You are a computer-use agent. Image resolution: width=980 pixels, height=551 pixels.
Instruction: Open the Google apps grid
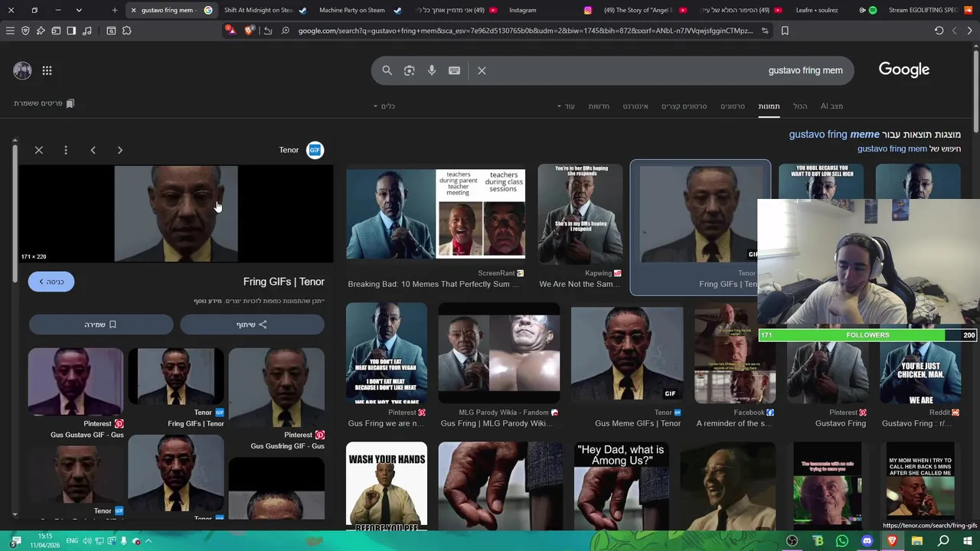point(47,70)
